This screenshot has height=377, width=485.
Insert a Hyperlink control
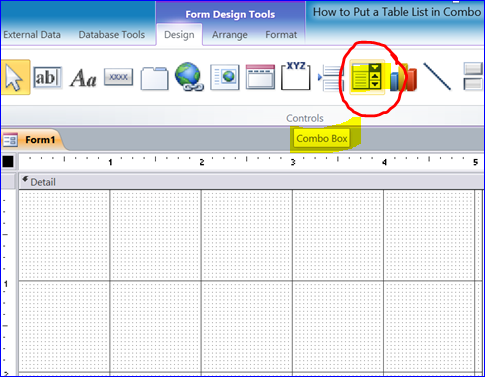pyautogui.click(x=189, y=77)
